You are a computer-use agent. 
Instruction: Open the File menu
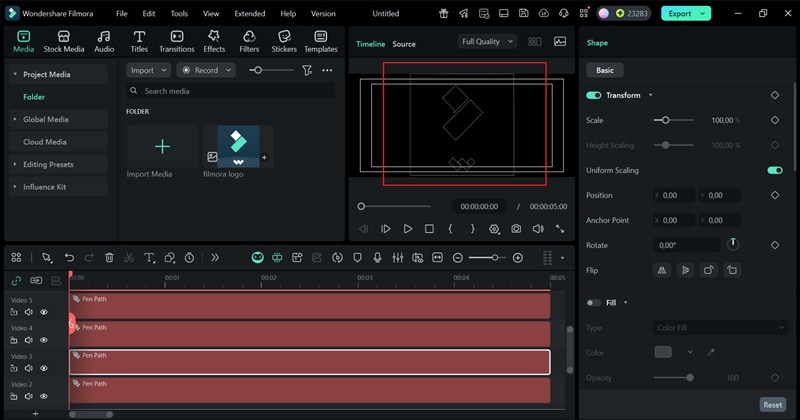coord(121,14)
